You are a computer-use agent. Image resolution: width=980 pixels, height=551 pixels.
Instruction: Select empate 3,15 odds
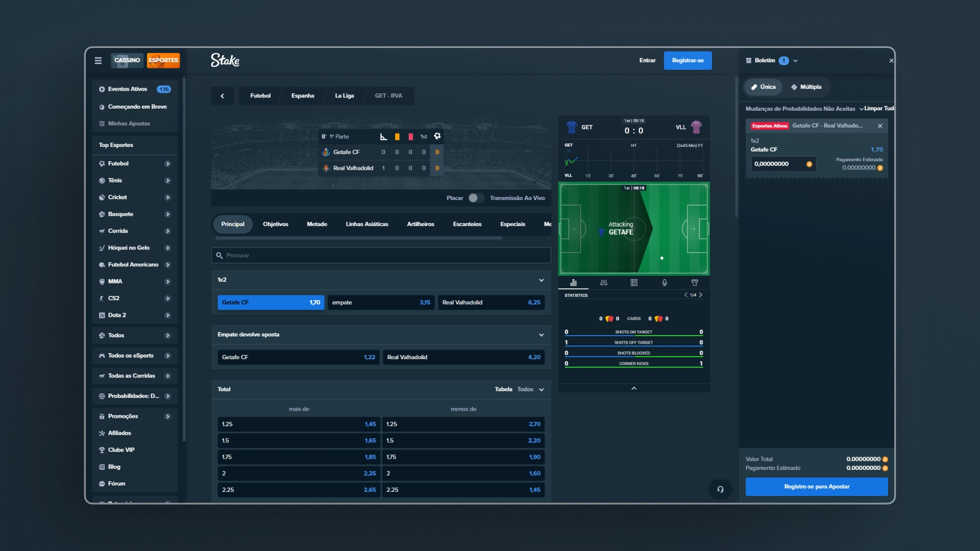click(381, 303)
